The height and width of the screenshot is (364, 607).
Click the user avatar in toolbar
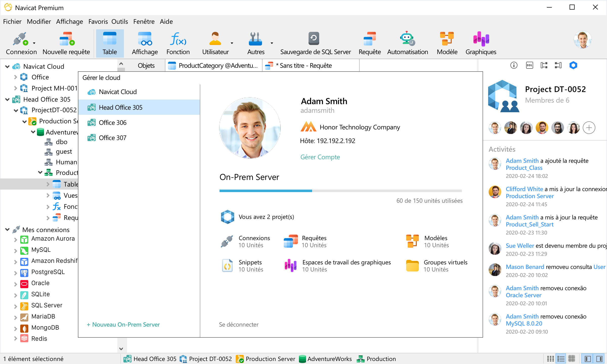tap(583, 40)
